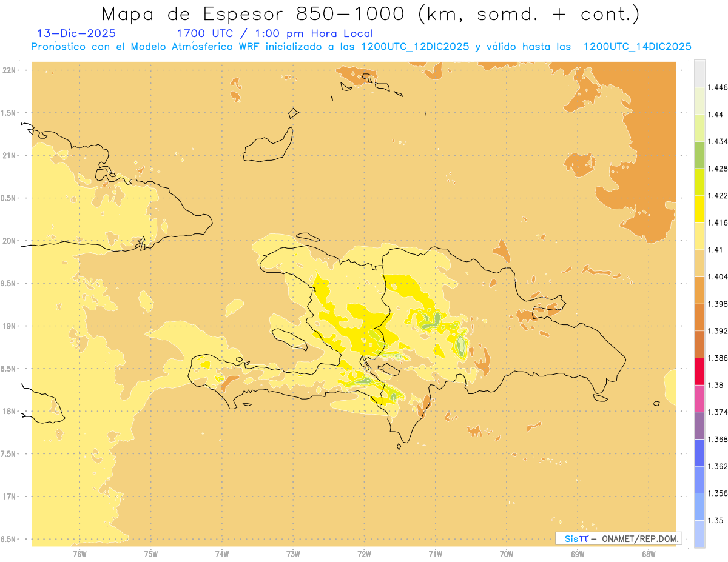Click the legend value 1.416
This screenshot has width=728, height=562.
pos(717,222)
